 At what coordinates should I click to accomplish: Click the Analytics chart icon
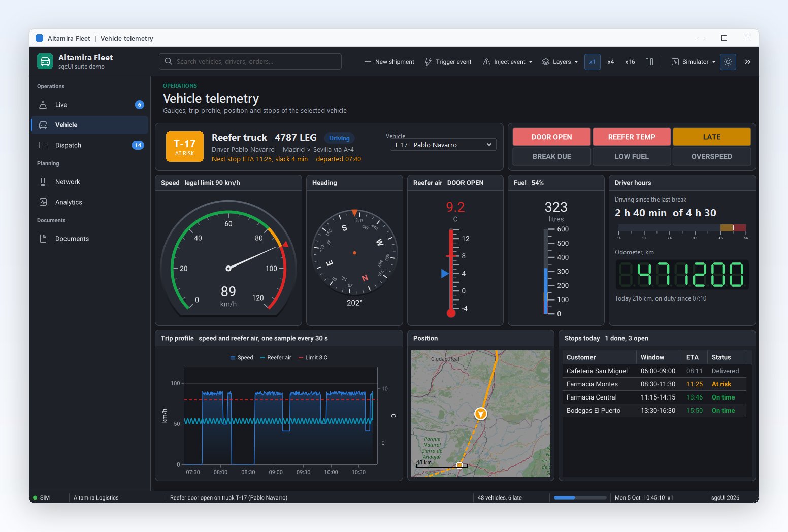coord(43,202)
